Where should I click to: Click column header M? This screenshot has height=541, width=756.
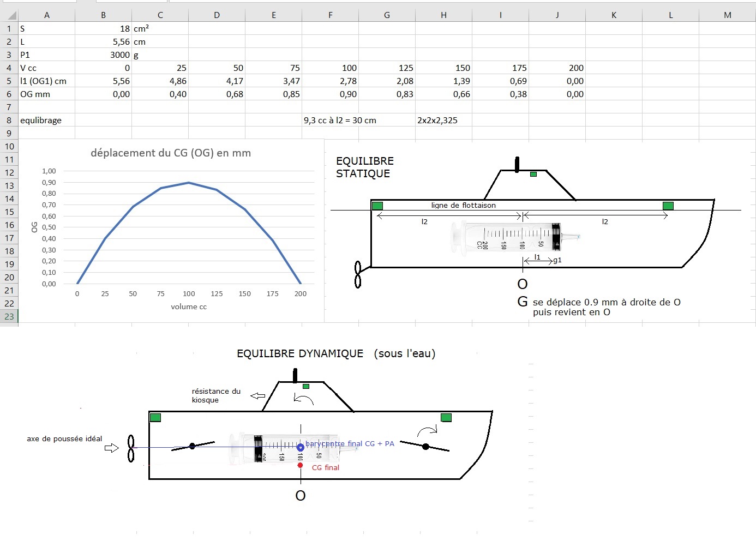tap(727, 15)
